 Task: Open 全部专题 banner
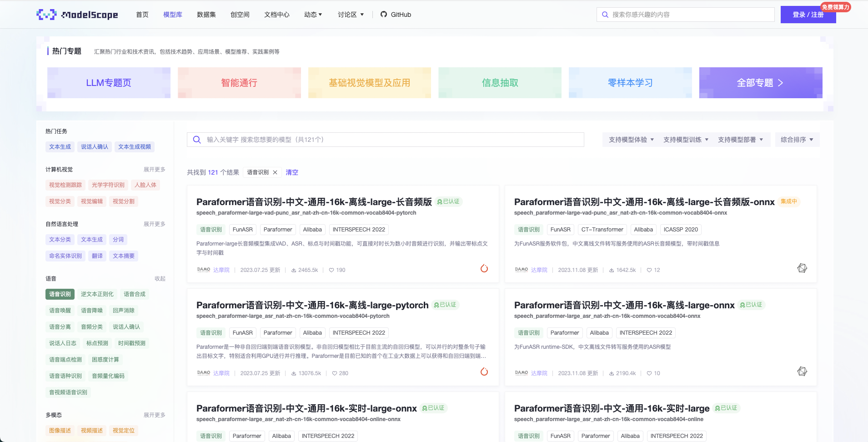click(761, 83)
